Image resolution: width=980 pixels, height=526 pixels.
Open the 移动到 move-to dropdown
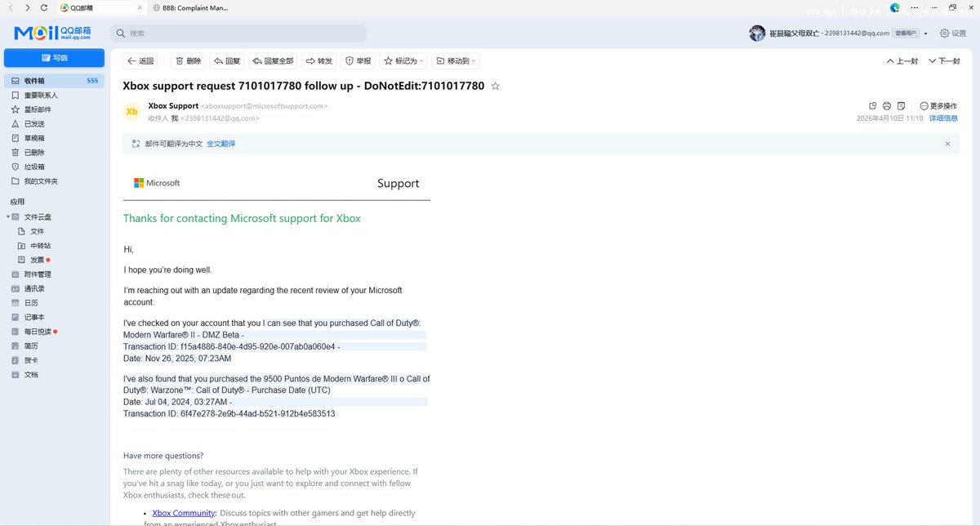click(454, 60)
